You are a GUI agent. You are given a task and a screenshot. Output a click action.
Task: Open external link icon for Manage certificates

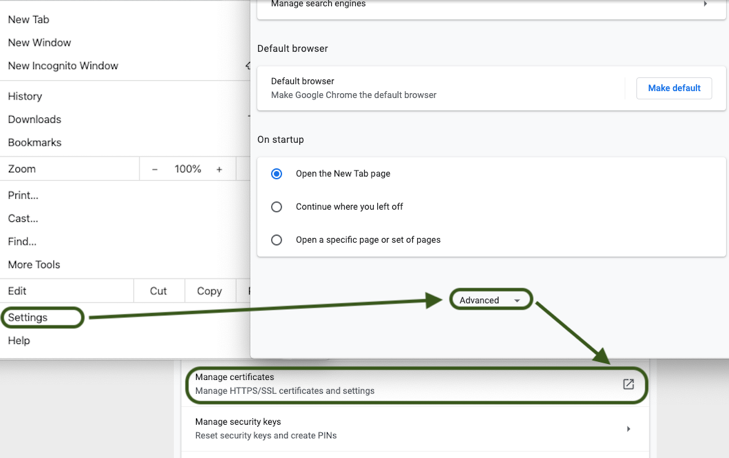click(x=628, y=384)
